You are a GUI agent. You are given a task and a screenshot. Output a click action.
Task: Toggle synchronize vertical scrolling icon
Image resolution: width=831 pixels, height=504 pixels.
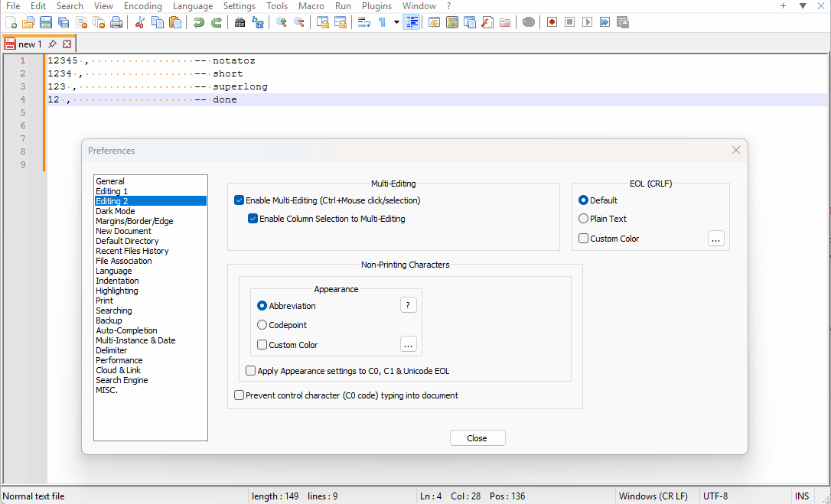pyautogui.click(x=323, y=22)
